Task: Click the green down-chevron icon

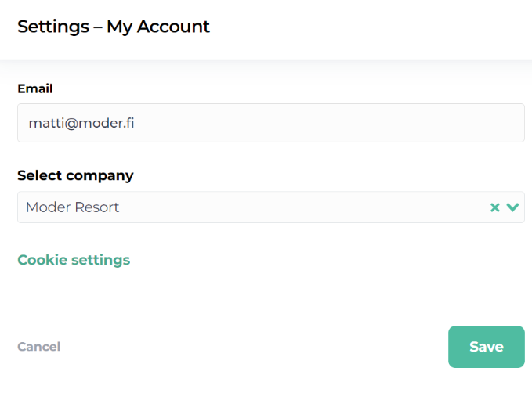Action: coord(513,207)
